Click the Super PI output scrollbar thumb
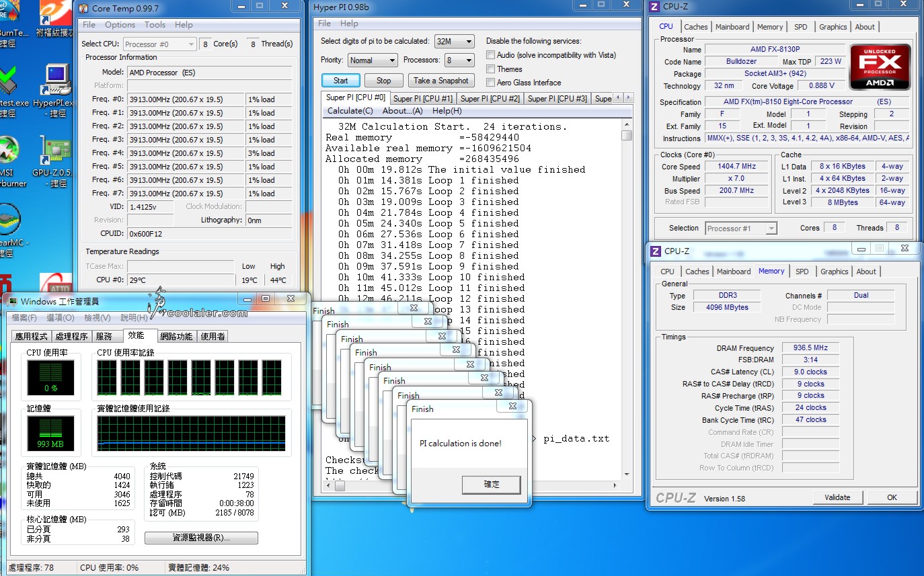 627,135
